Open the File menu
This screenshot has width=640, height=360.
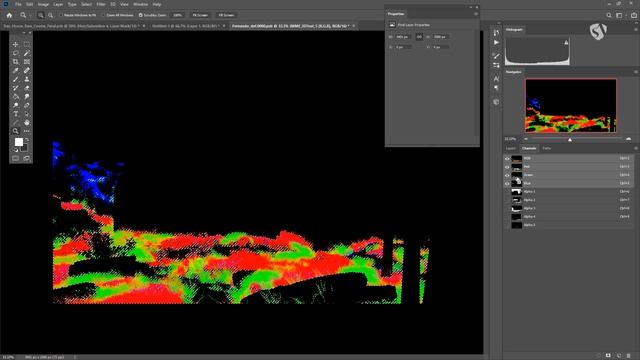[x=18, y=4]
